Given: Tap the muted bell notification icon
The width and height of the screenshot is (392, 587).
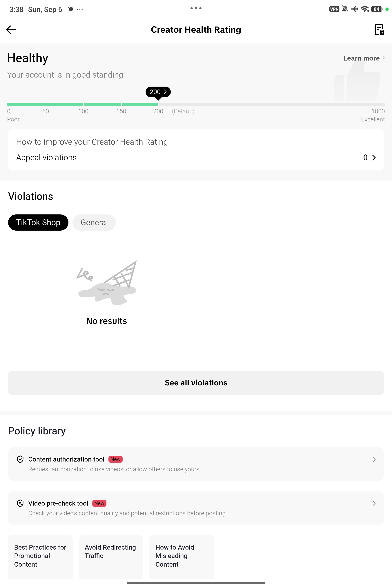Looking at the screenshot, I should pyautogui.click(x=345, y=9).
